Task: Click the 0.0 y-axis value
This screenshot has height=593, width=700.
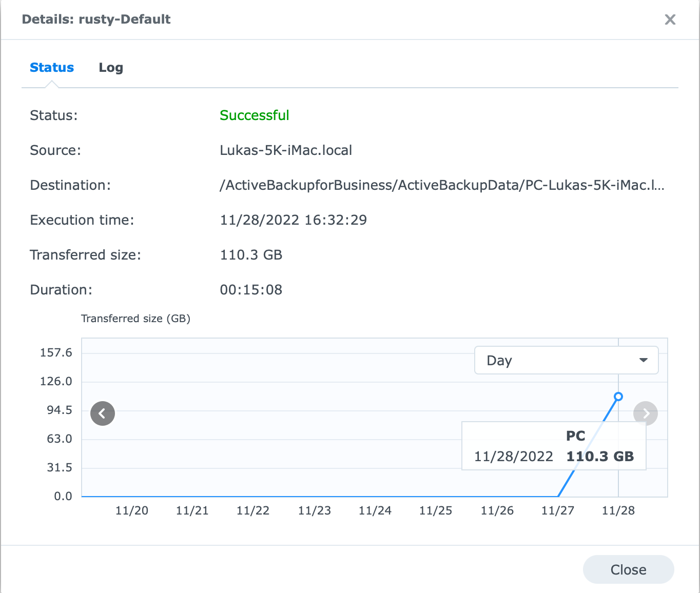Action: pos(63,497)
